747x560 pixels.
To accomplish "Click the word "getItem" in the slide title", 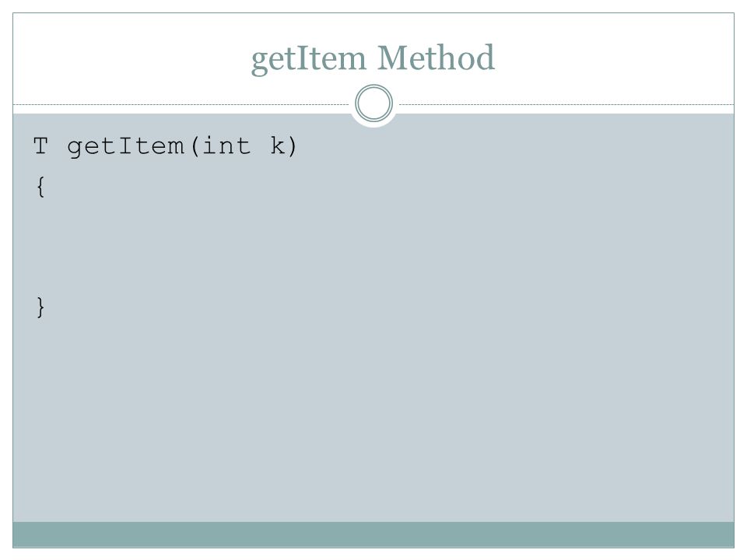I will (309, 58).
